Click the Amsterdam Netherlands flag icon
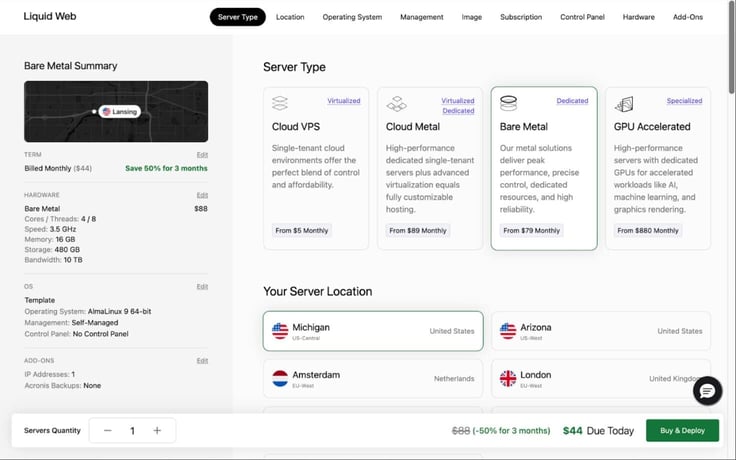The image size is (736, 460). click(280, 378)
